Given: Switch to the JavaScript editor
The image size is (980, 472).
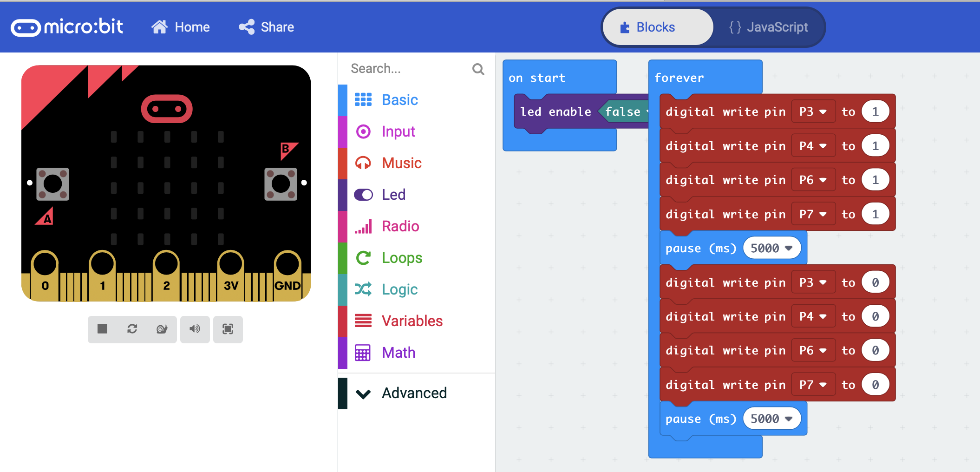Looking at the screenshot, I should [769, 27].
